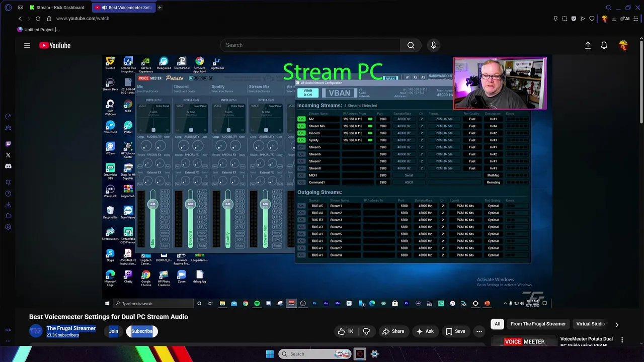Open X (Twitter) in the sidebar

[x=8, y=155]
